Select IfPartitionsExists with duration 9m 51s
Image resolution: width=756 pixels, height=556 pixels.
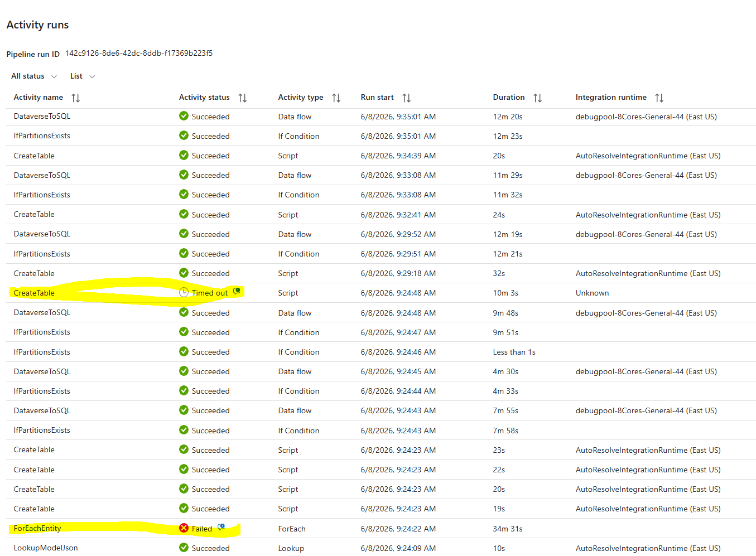coord(42,332)
